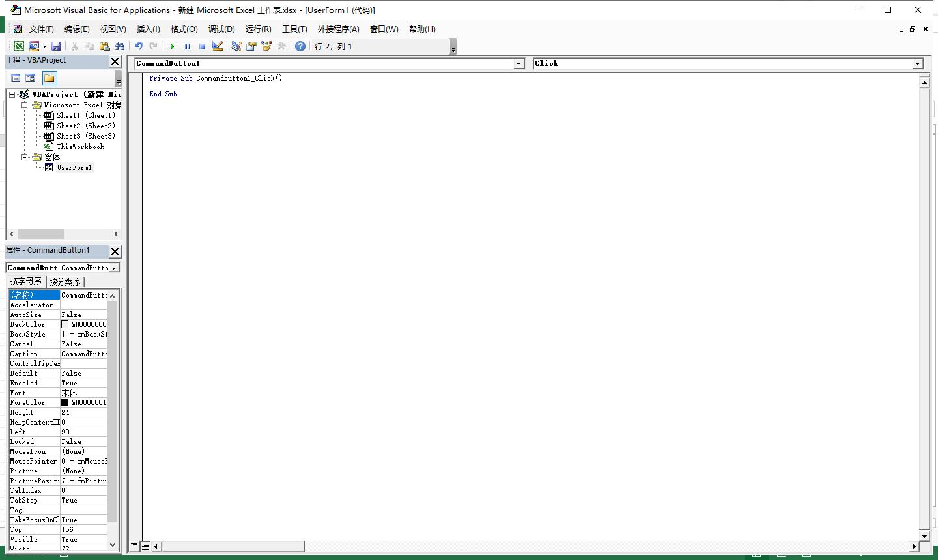Image resolution: width=938 pixels, height=560 pixels.
Task: Toggle Folders view in Project panel
Action: (x=50, y=78)
